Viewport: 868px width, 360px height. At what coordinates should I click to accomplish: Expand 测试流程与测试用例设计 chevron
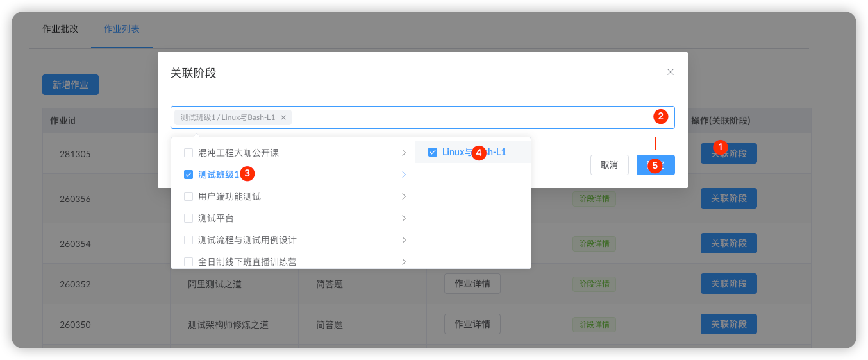coord(403,240)
